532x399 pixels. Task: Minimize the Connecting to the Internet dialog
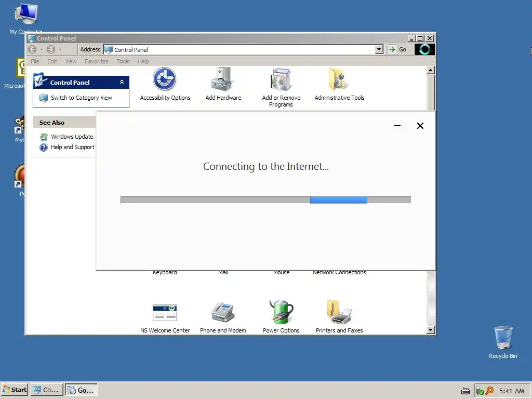397,126
